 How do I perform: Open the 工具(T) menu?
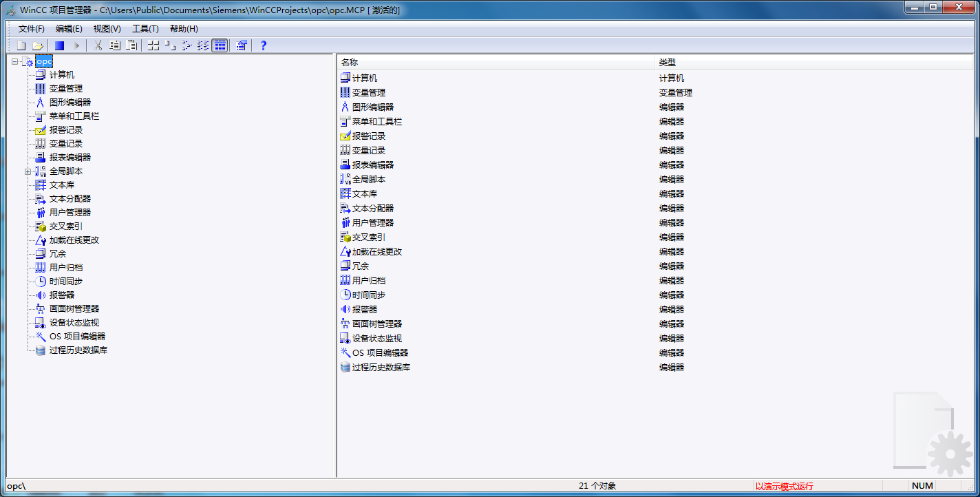(145, 29)
